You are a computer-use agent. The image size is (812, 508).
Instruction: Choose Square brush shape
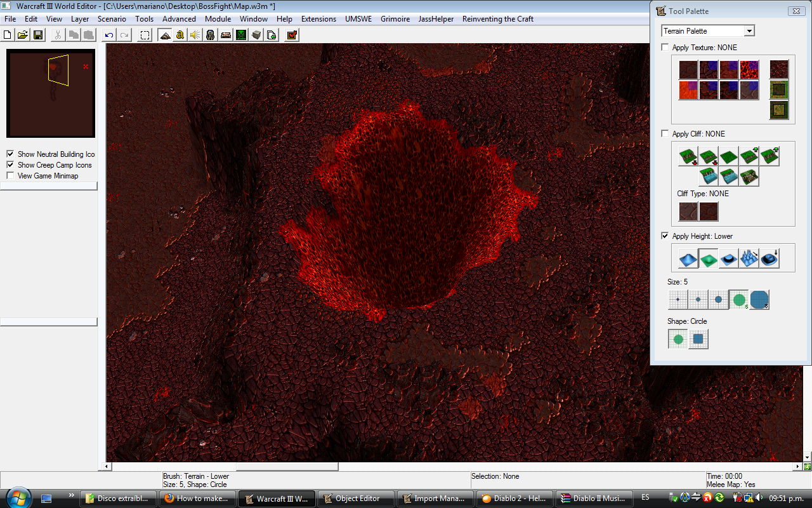click(x=698, y=339)
